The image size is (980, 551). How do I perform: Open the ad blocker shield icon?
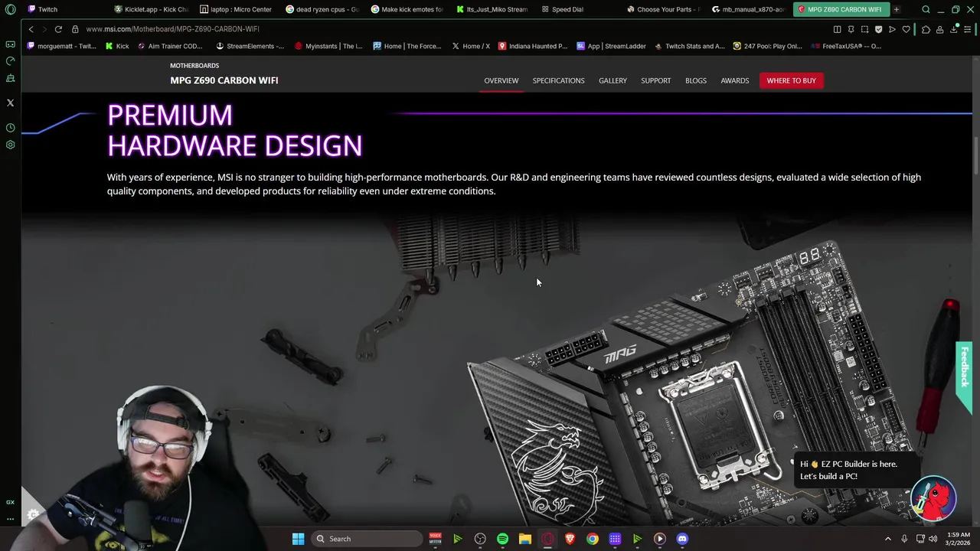[x=878, y=29]
